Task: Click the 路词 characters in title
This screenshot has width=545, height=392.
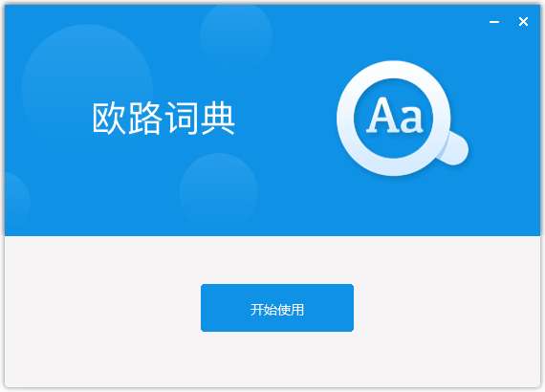Action: pos(163,119)
